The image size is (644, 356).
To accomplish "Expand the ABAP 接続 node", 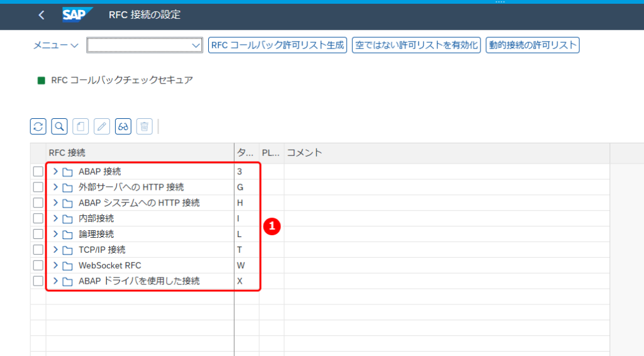I will (55, 171).
